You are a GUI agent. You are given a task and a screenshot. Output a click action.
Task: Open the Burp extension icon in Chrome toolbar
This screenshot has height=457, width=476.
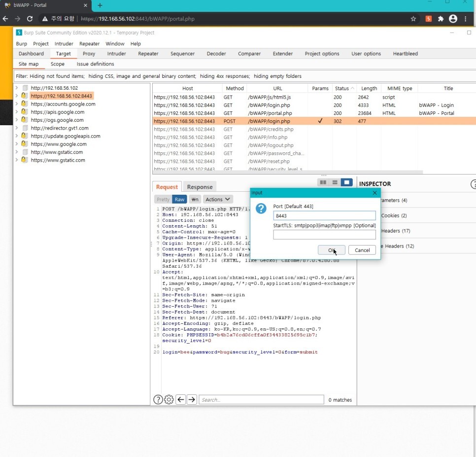(x=428, y=19)
